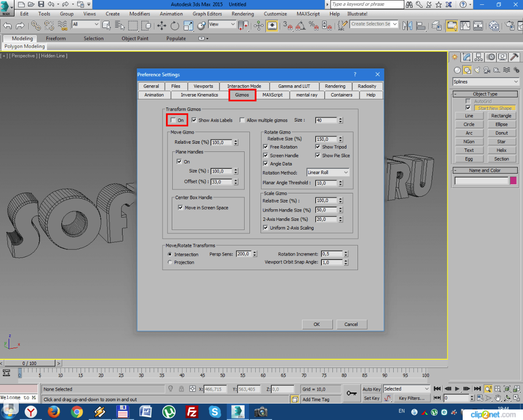The height and width of the screenshot is (420, 523).
Task: Uncheck Show Axis Labels
Action: [x=194, y=120]
